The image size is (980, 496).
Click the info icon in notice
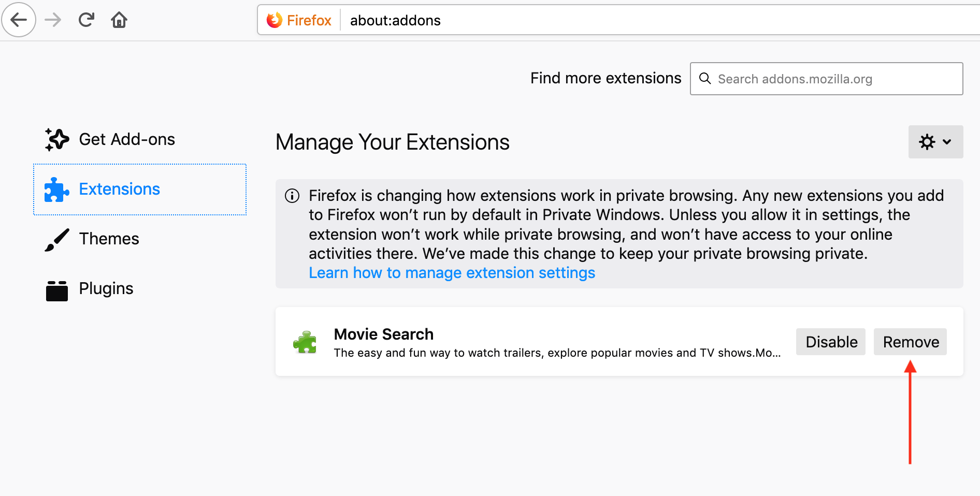(292, 196)
